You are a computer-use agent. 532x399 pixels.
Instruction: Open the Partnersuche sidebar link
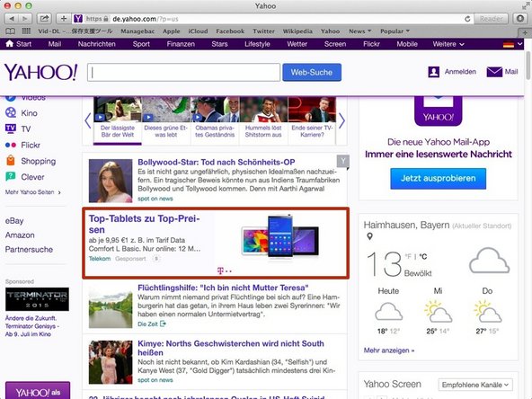[x=29, y=250]
